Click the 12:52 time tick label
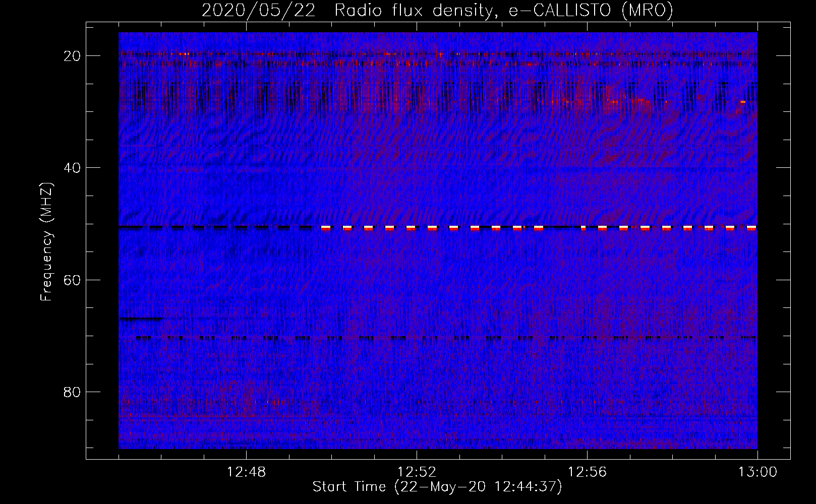This screenshot has width=816, height=504. click(417, 472)
